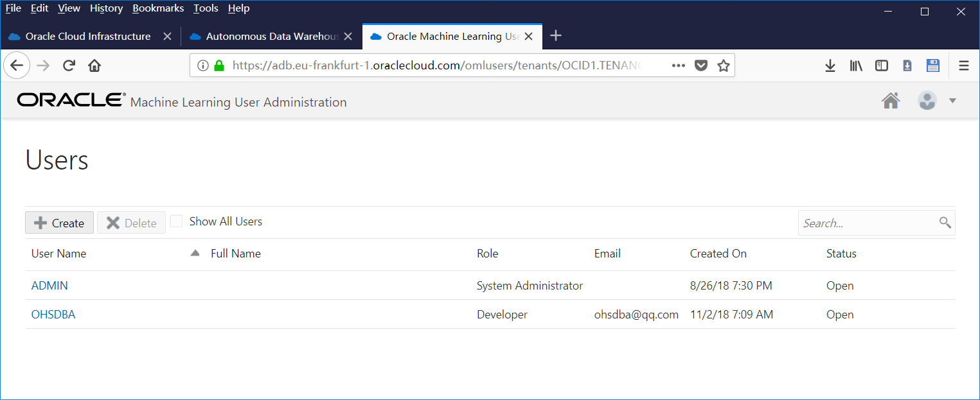Open the Tools menu
This screenshot has height=400, width=980.
click(206, 8)
